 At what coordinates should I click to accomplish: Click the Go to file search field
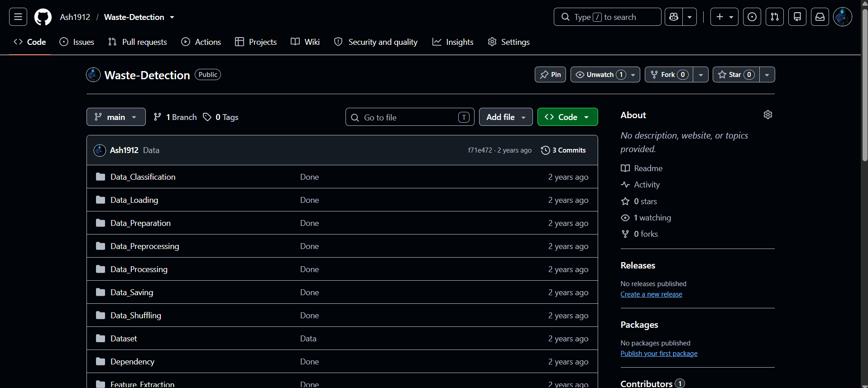(x=410, y=117)
